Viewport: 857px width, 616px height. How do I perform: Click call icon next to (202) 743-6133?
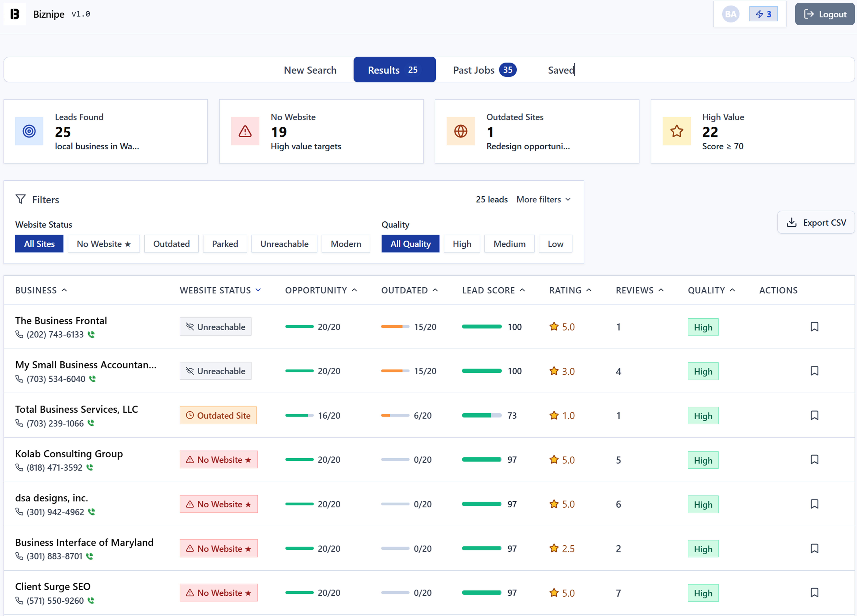[91, 335]
